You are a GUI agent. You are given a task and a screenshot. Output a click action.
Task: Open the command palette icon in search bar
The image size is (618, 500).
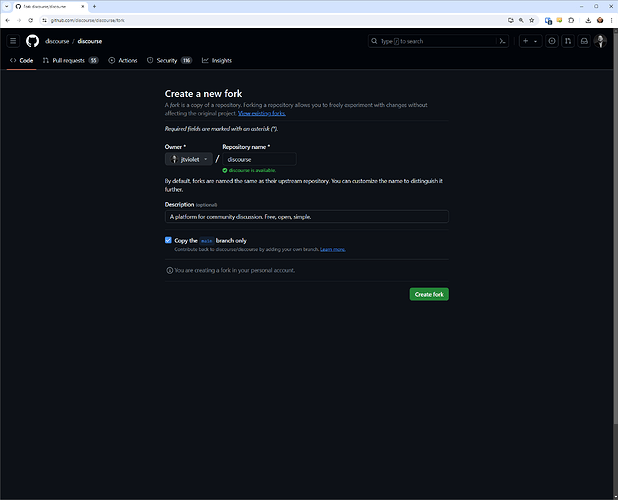point(502,41)
